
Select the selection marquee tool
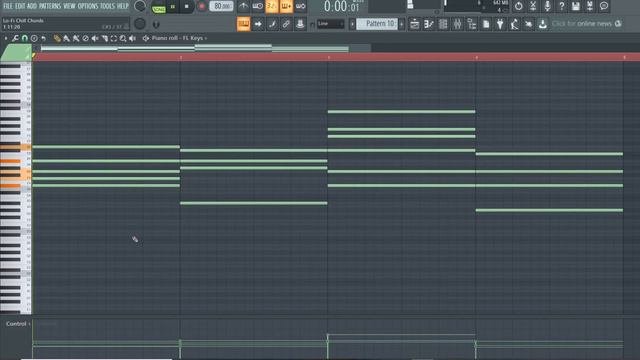114,38
